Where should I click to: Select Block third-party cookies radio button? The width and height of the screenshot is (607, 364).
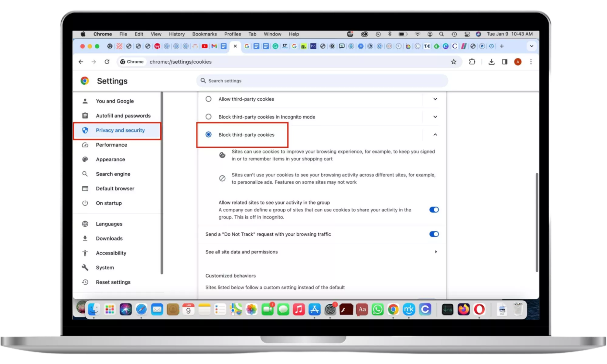(x=208, y=134)
